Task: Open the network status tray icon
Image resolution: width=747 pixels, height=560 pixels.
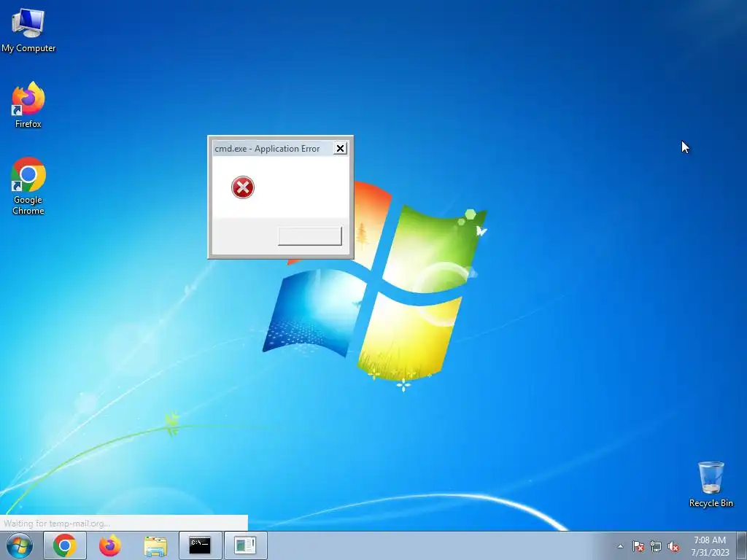Action: pos(656,547)
